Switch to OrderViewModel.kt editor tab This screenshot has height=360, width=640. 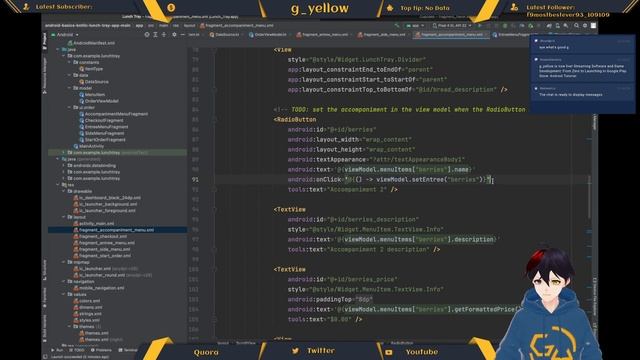click(268, 35)
